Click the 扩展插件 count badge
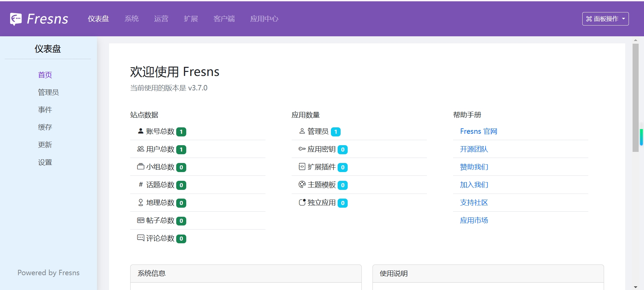This screenshot has height=290, width=644. point(343,167)
